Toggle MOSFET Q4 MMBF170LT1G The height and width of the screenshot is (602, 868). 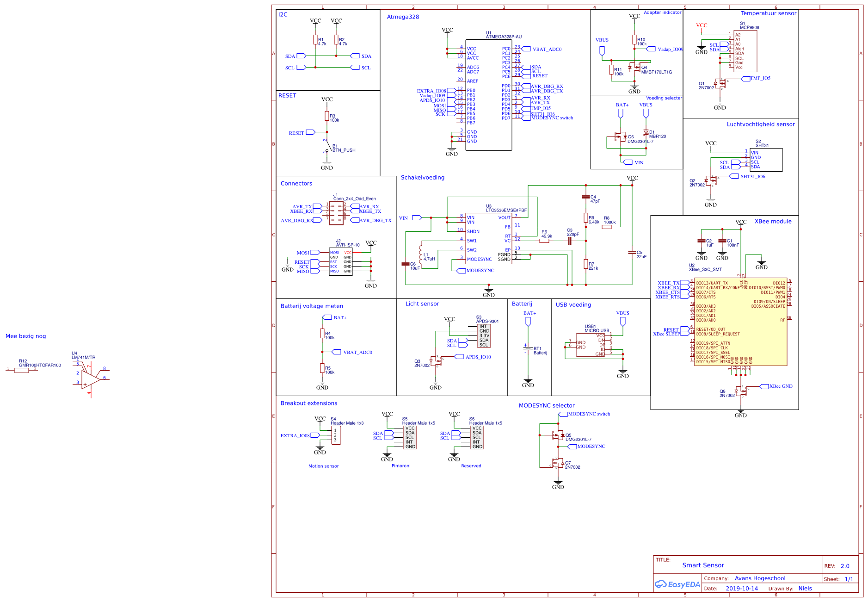[637, 68]
